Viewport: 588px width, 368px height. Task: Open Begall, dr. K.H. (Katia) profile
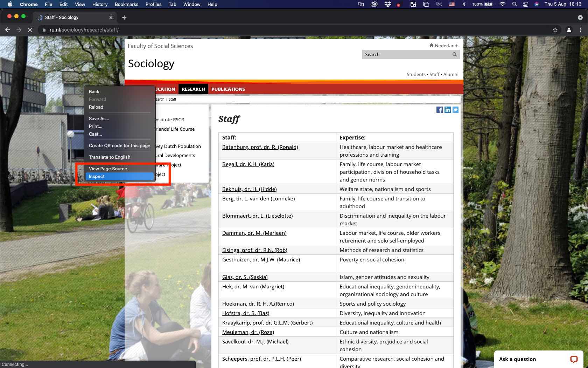point(248,164)
